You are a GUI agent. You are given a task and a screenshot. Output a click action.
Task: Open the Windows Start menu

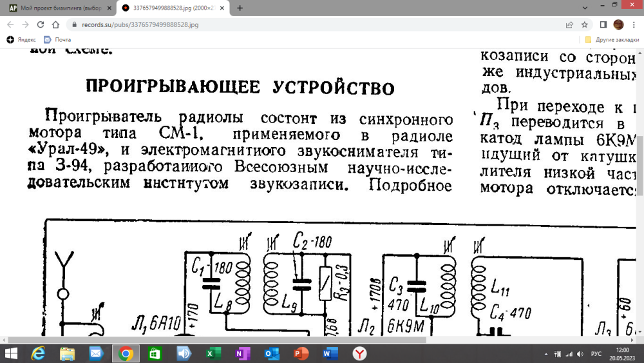pyautogui.click(x=11, y=353)
